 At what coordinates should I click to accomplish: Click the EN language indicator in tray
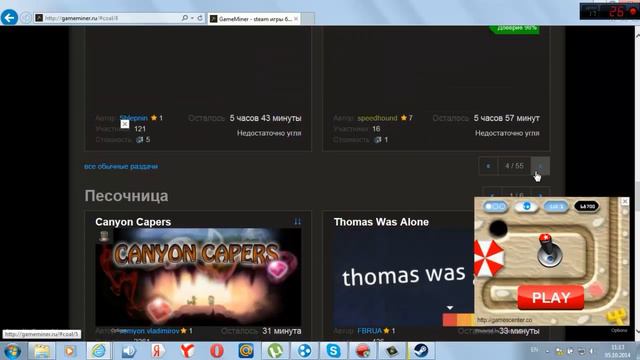pyautogui.click(x=534, y=350)
